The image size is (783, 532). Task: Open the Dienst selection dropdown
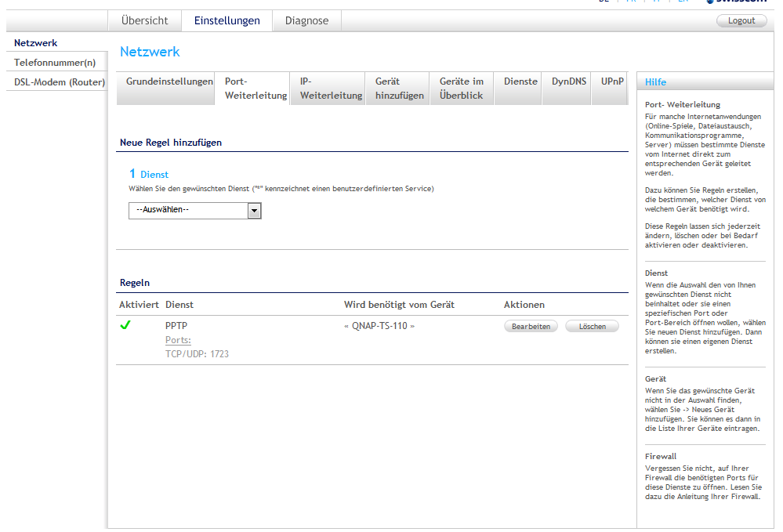pos(190,210)
